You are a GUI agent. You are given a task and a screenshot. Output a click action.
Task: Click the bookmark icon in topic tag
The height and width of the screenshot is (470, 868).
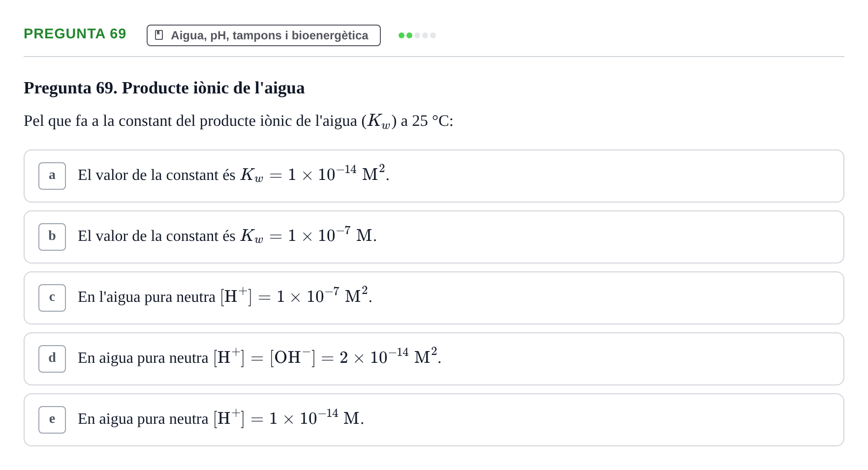pyautogui.click(x=159, y=35)
